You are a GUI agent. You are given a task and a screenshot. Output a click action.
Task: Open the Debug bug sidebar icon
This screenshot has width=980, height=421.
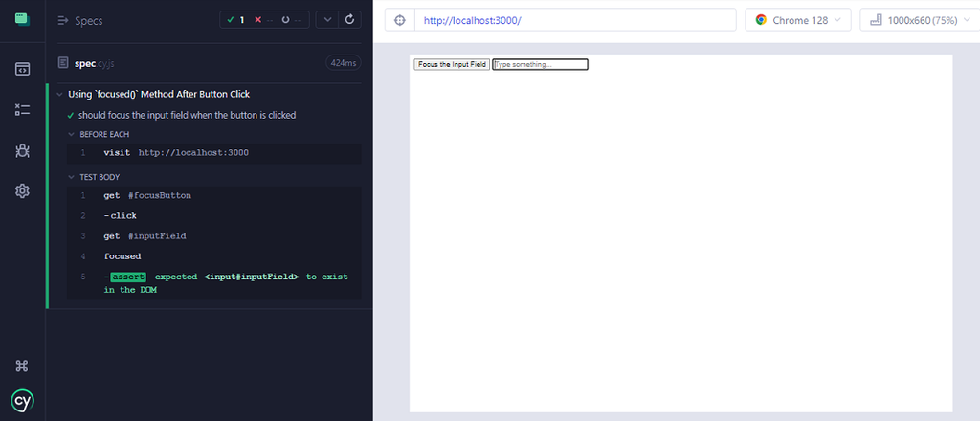click(23, 150)
